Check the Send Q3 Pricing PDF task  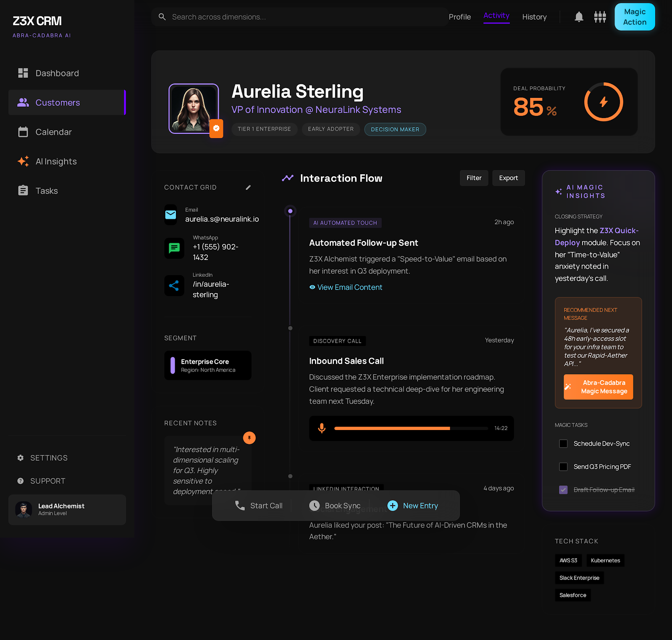click(563, 467)
